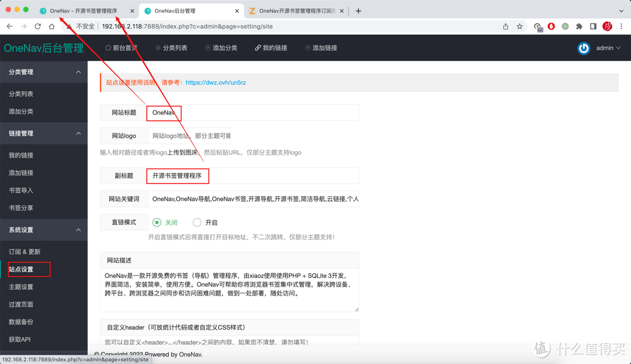Select the 开启 radio for 直链模式
This screenshot has width=631, height=364.
pos(197,222)
